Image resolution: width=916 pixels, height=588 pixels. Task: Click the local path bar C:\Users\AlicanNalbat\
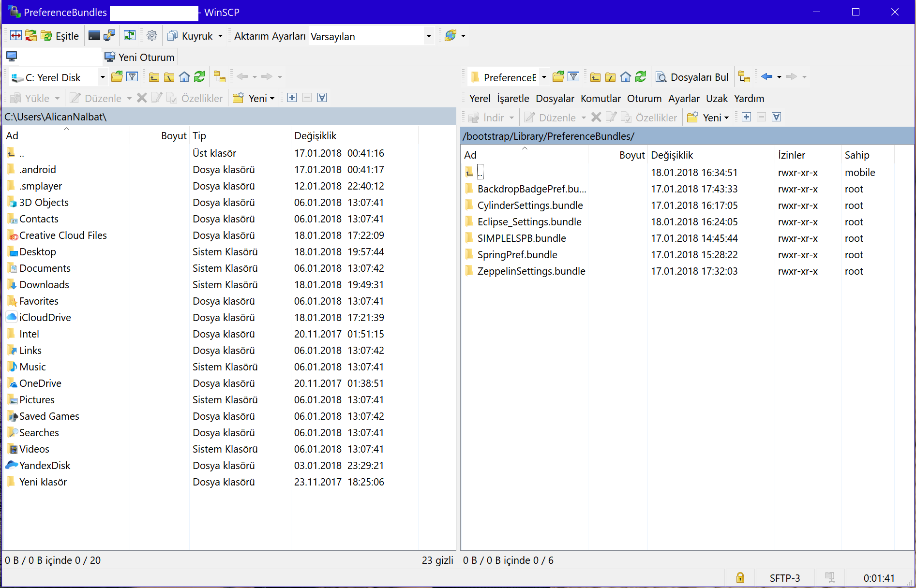tap(229, 117)
